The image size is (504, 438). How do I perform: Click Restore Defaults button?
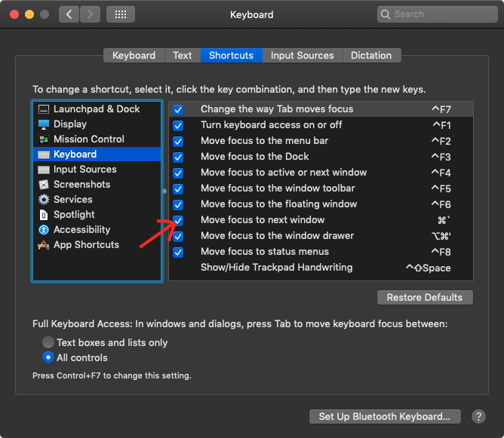[425, 297]
